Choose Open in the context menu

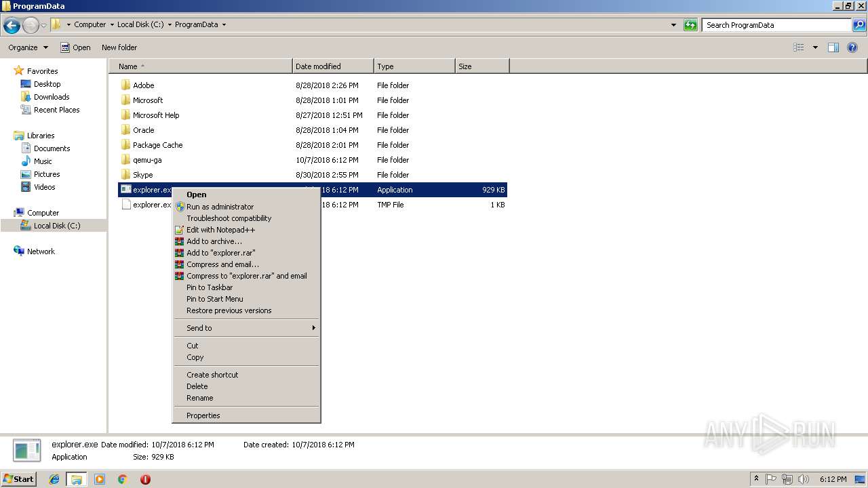pyautogui.click(x=246, y=195)
